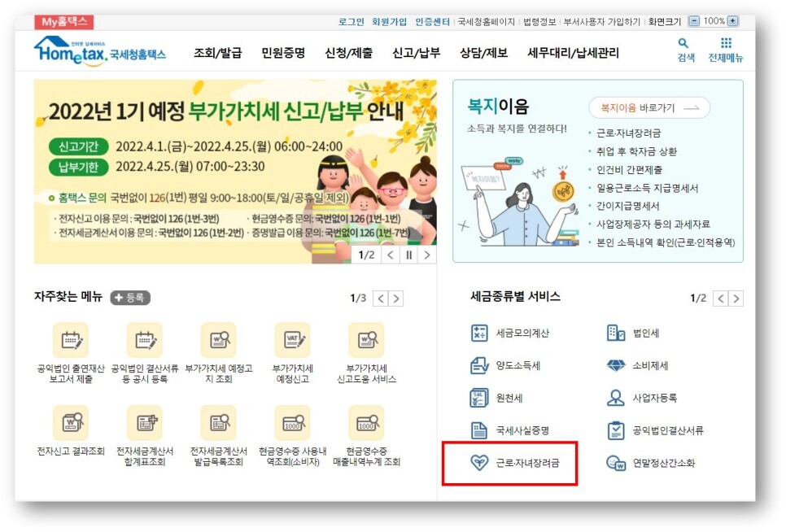
Task: Click the 회원가입 link
Action: [389, 21]
